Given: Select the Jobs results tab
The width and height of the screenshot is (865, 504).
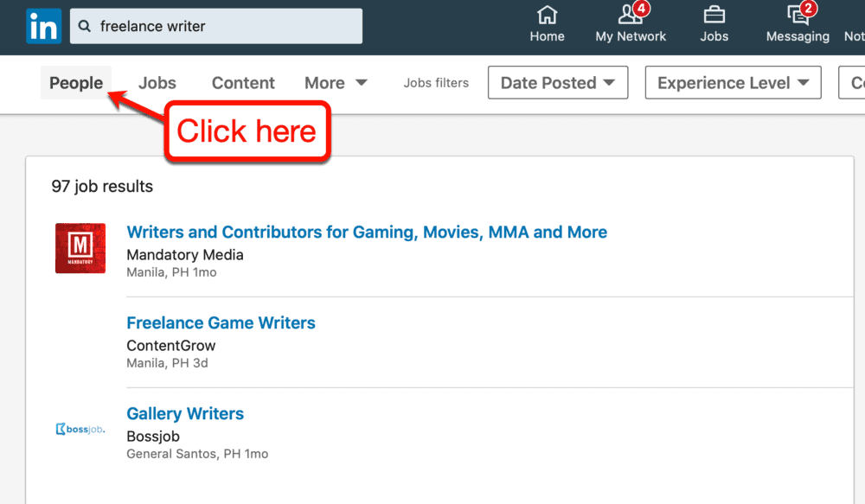Looking at the screenshot, I should (x=157, y=82).
